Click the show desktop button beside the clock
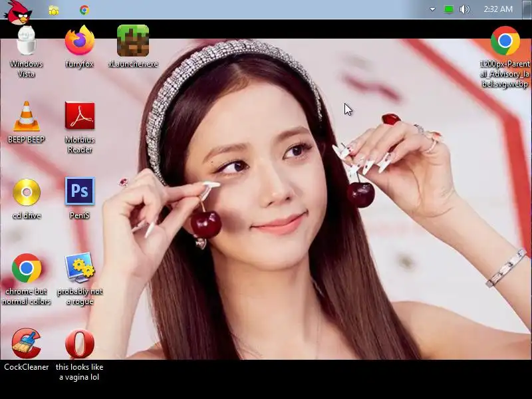Screen dimensions: 532x399 [x=527, y=9]
